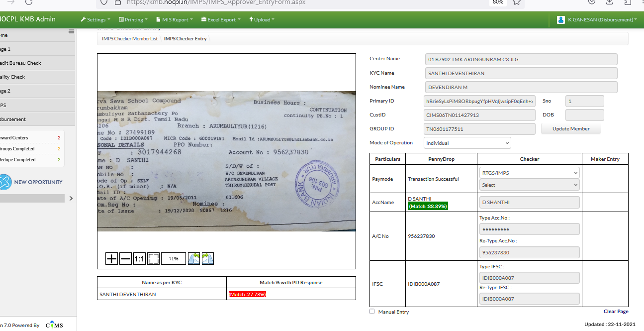Image resolution: width=644 pixels, height=331 pixels.
Task: Reload the page with the browser refresh icon
Action: point(29,2)
